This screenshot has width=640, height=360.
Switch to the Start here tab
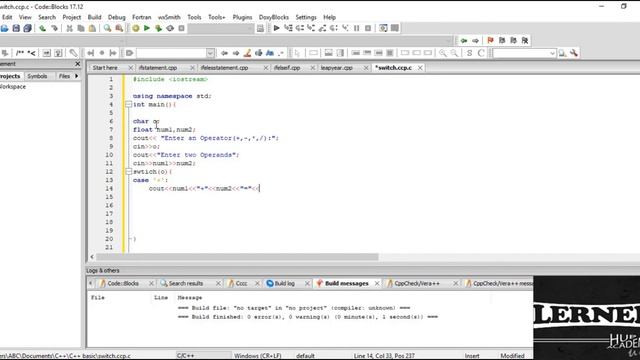105,68
